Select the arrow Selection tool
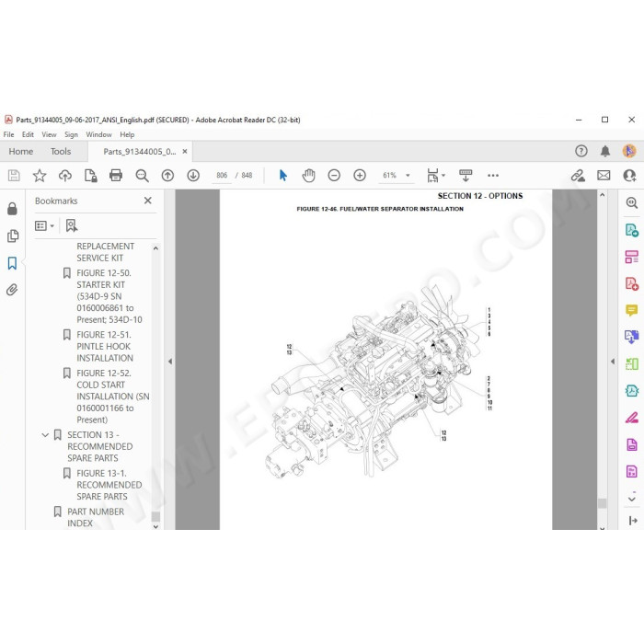The image size is (644, 644). coord(283,176)
